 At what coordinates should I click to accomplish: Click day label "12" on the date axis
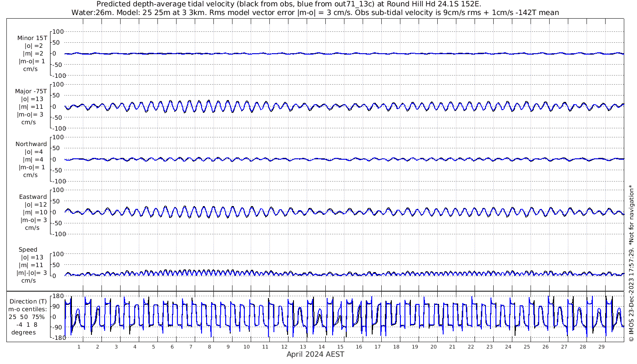pyautogui.click(x=284, y=347)
